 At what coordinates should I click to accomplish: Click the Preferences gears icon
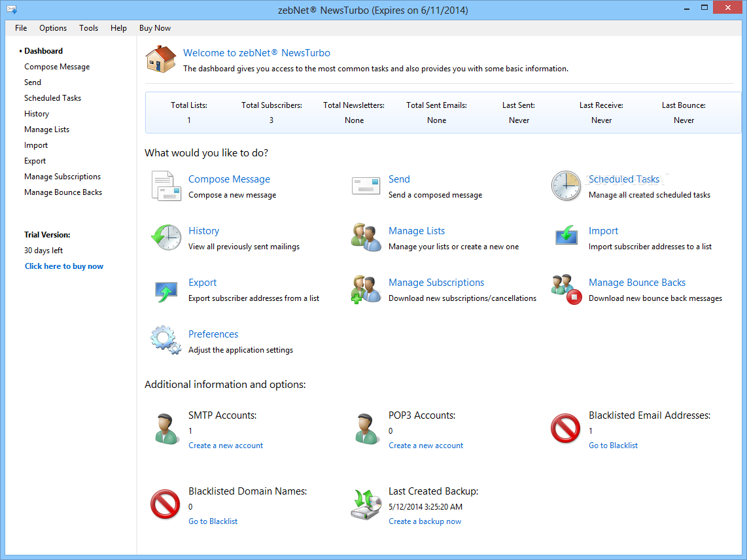tap(165, 340)
